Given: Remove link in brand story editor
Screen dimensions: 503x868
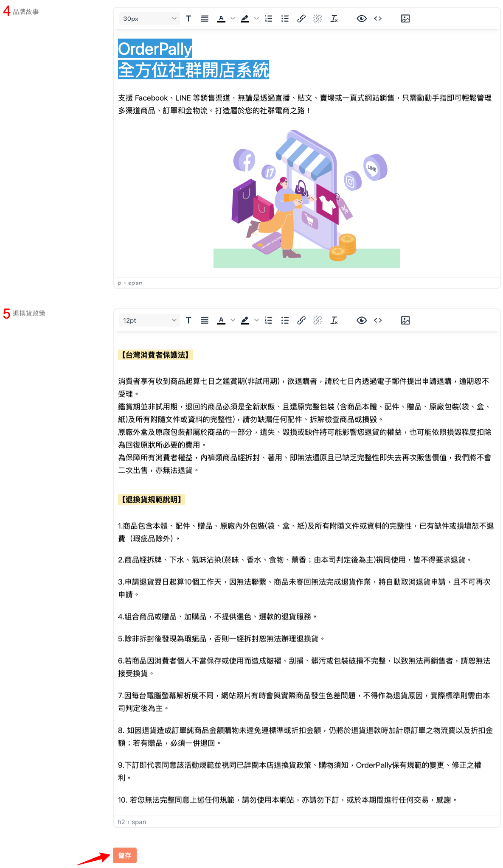Looking at the screenshot, I should click(x=318, y=19).
